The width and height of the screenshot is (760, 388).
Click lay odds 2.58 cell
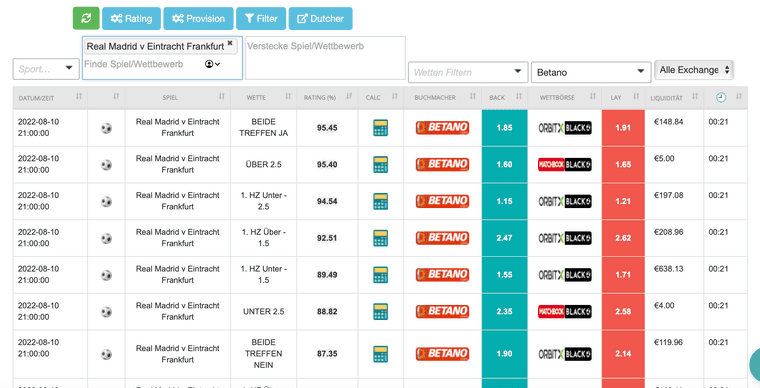623,311
